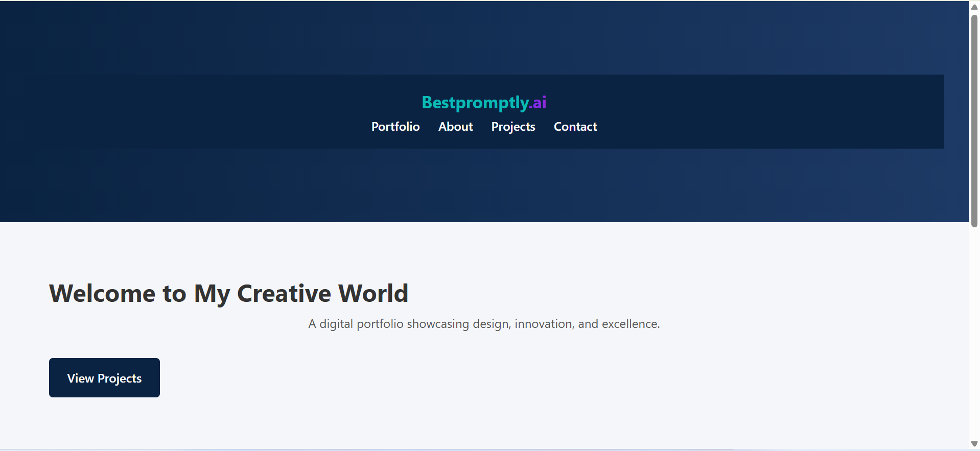Click the digital portfolio tagline text

click(x=483, y=324)
